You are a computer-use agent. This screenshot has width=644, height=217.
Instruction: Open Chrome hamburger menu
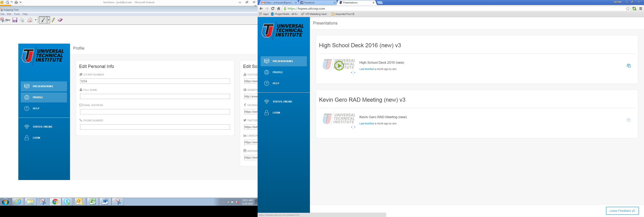click(641, 8)
